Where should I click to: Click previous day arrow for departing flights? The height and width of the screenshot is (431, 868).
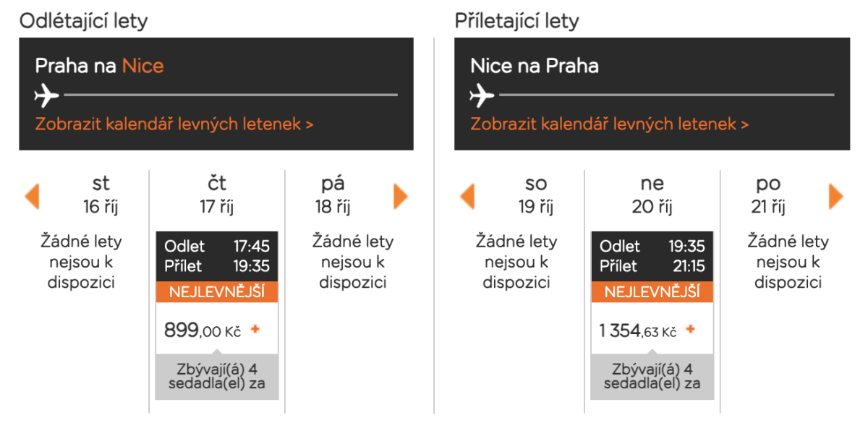tap(32, 197)
